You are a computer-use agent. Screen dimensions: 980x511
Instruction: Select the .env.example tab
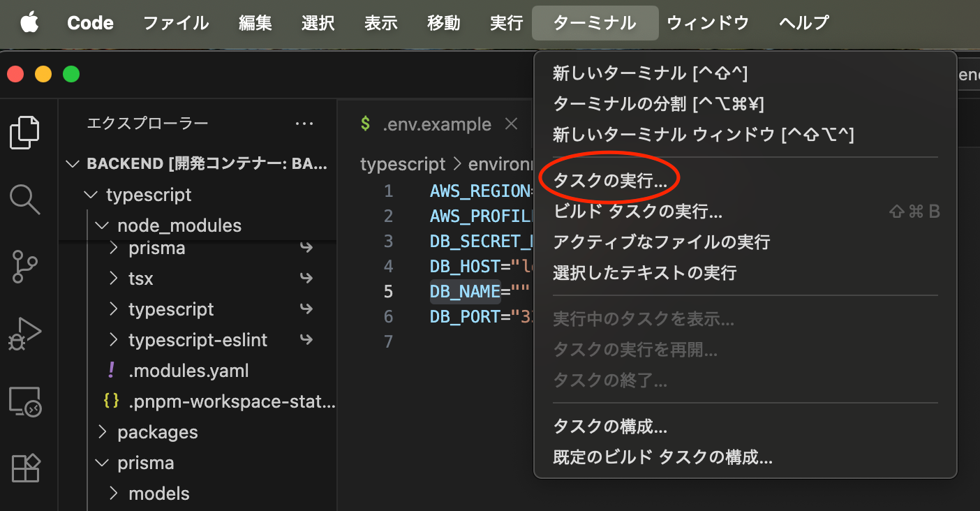coord(436,124)
